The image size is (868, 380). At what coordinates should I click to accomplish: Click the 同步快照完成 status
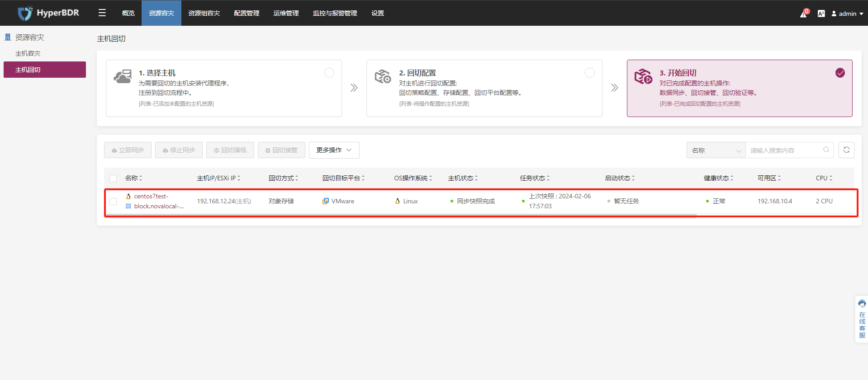[476, 202]
